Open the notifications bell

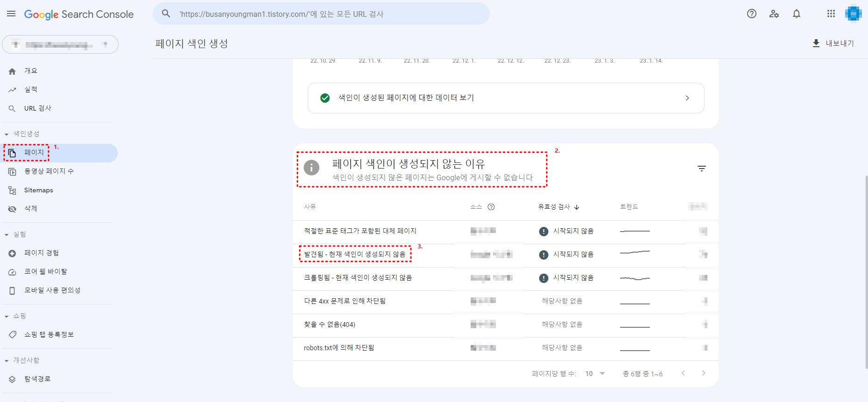(x=797, y=14)
